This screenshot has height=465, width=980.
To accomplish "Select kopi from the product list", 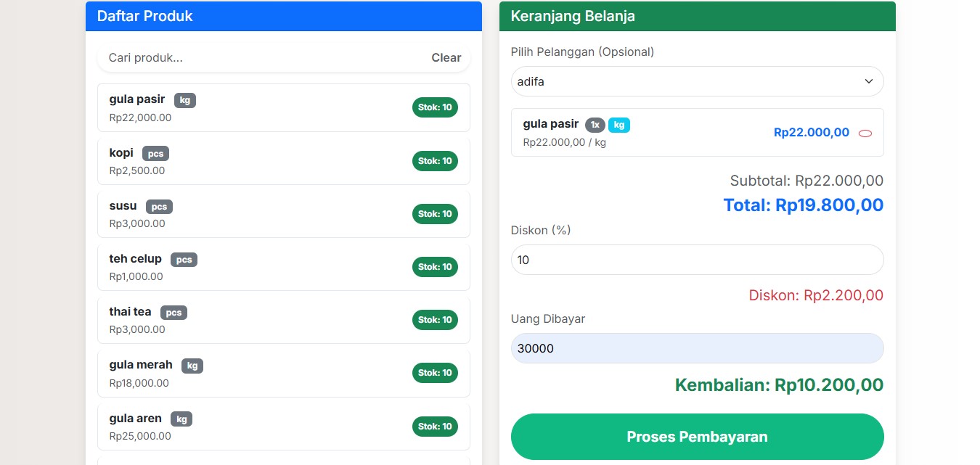I will pos(283,160).
